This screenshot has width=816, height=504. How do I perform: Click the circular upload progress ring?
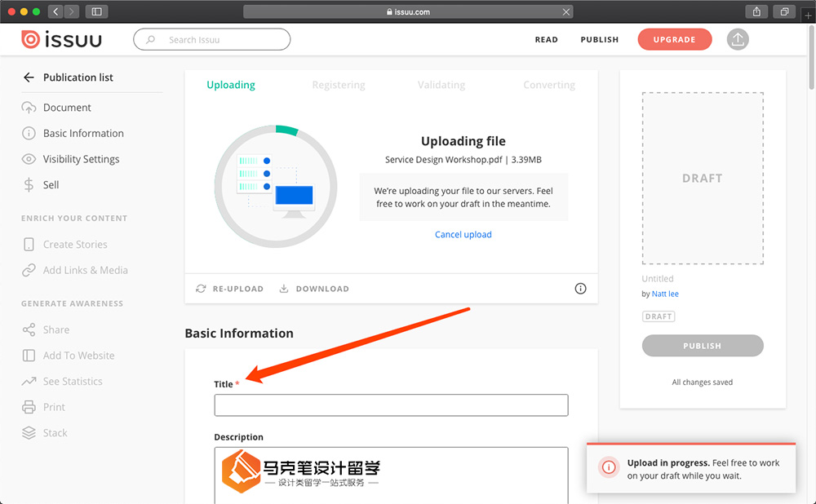point(276,186)
